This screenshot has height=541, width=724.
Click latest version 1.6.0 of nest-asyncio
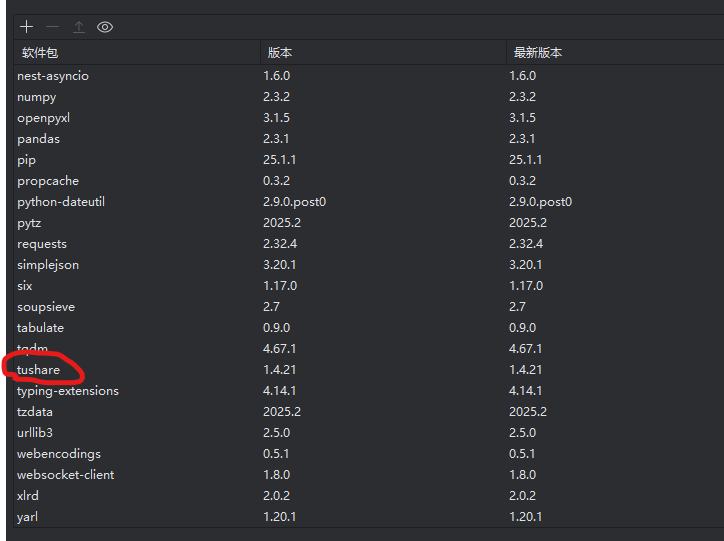click(x=523, y=76)
